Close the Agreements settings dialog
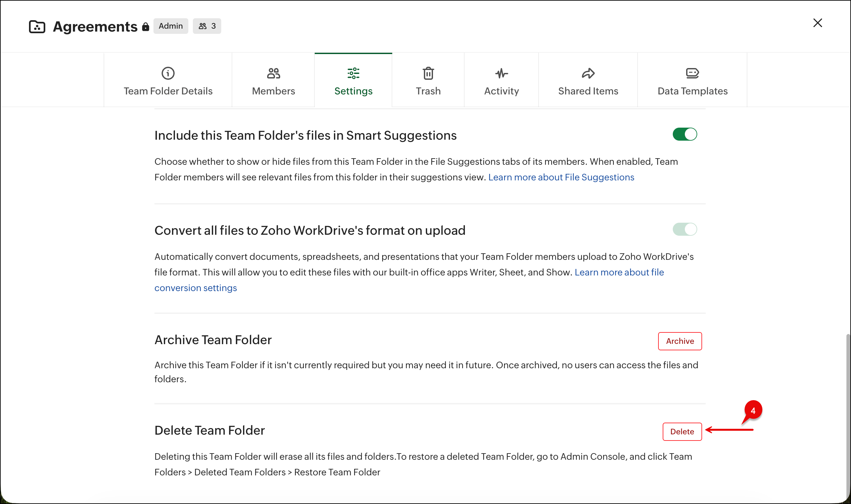The image size is (851, 504). click(x=817, y=23)
